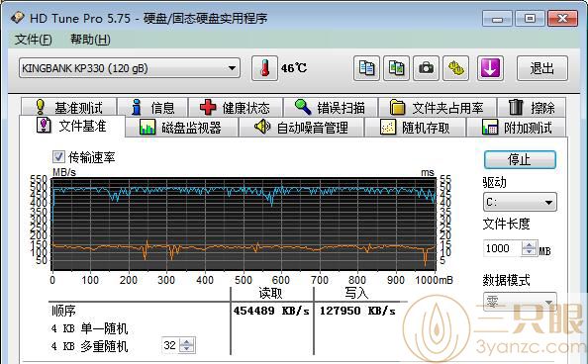Click the purple download arrow icon
Screen dimensions: 588x364
[x=490, y=68]
